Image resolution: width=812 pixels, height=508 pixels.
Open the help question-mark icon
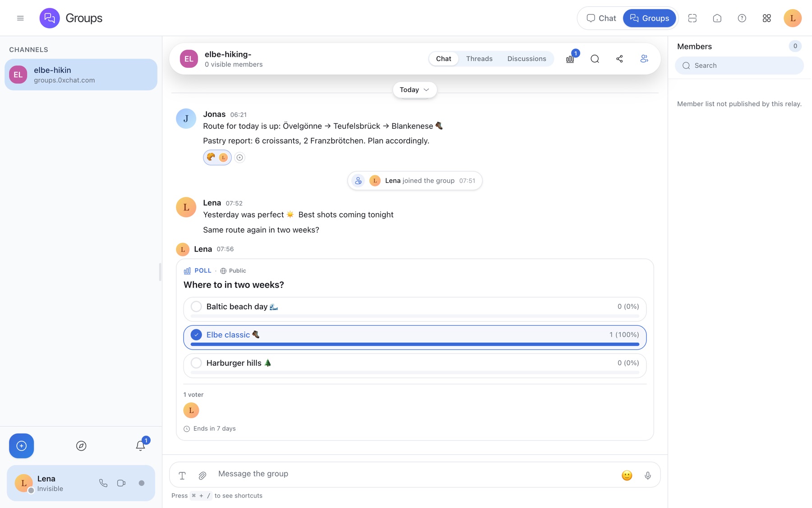pyautogui.click(x=742, y=18)
